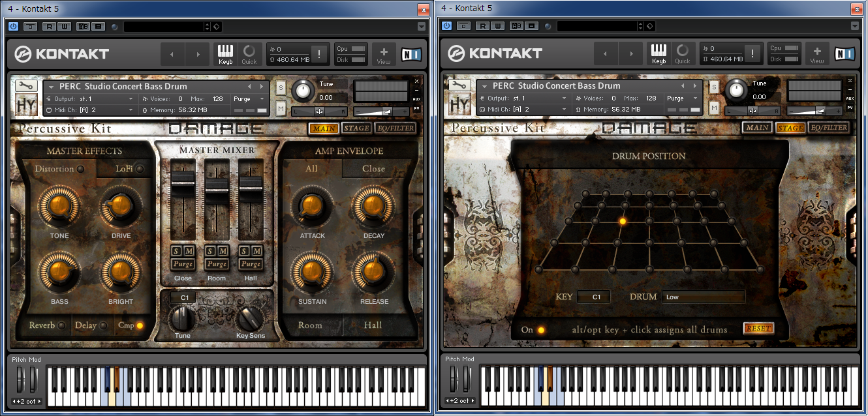868x416 pixels.
Task: Toggle plugin power button in right window toolbar
Action: 446,26
